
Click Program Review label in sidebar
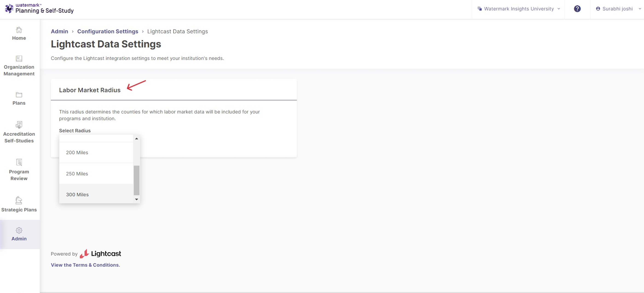tap(19, 175)
